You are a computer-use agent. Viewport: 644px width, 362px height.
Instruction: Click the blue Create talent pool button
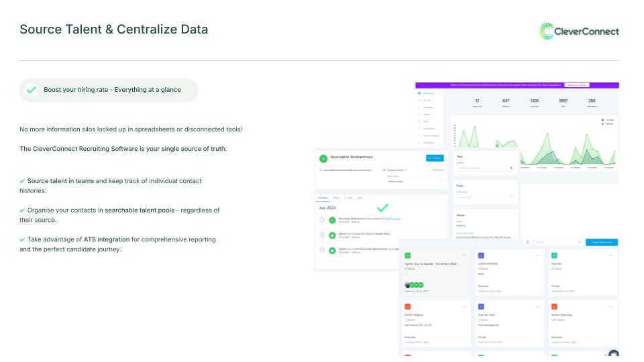coord(602,242)
